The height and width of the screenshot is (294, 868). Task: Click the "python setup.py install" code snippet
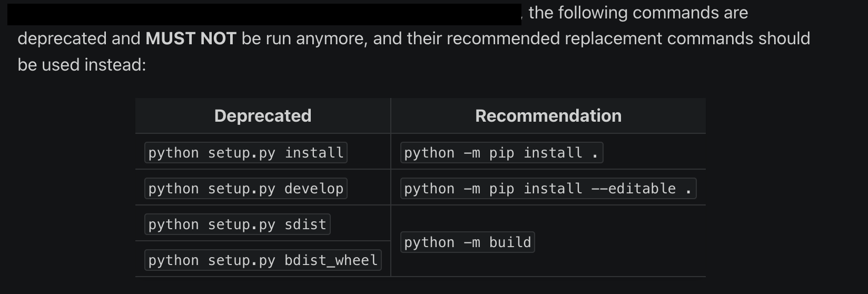245,153
